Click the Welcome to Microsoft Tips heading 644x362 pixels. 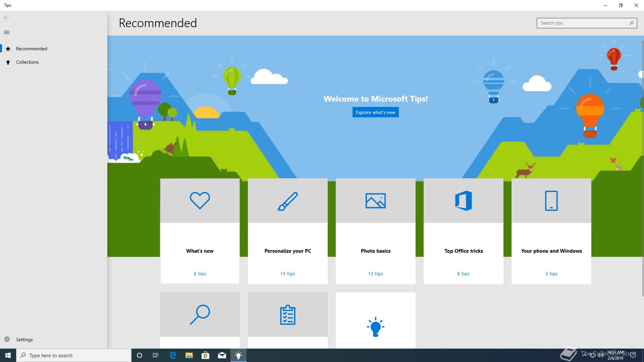coord(376,99)
